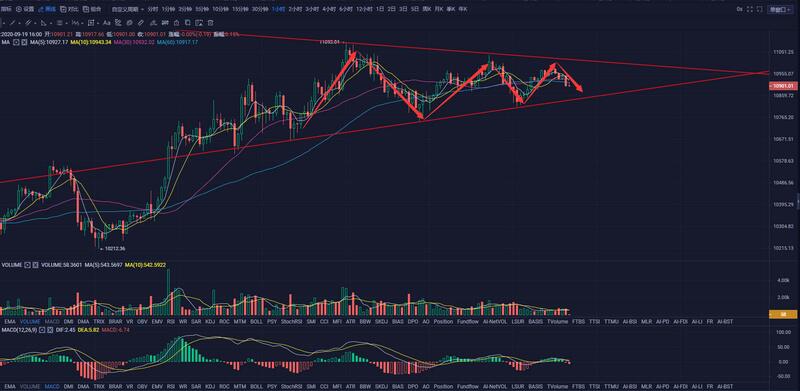This screenshot has width=800, height=391.
Task: Click the 10212.36 low price label
Action: pos(115,249)
